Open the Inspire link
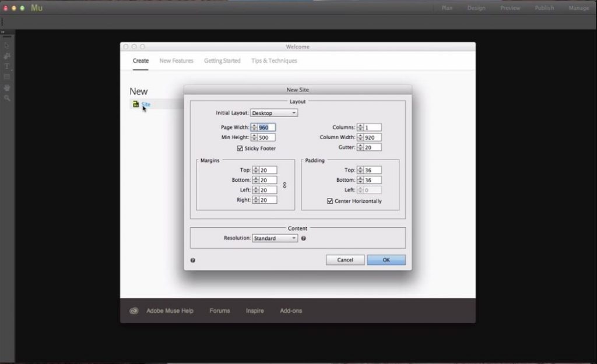597x364 pixels. click(x=255, y=311)
